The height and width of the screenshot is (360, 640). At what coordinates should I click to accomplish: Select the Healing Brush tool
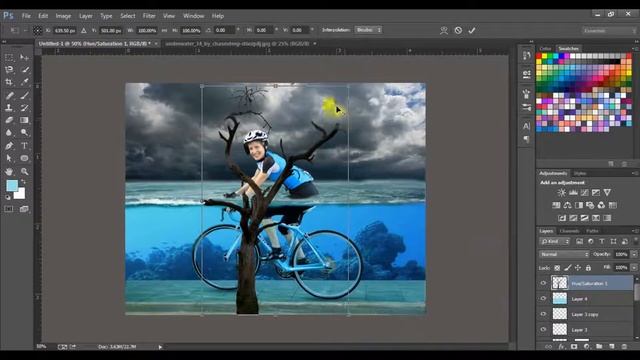point(9,96)
